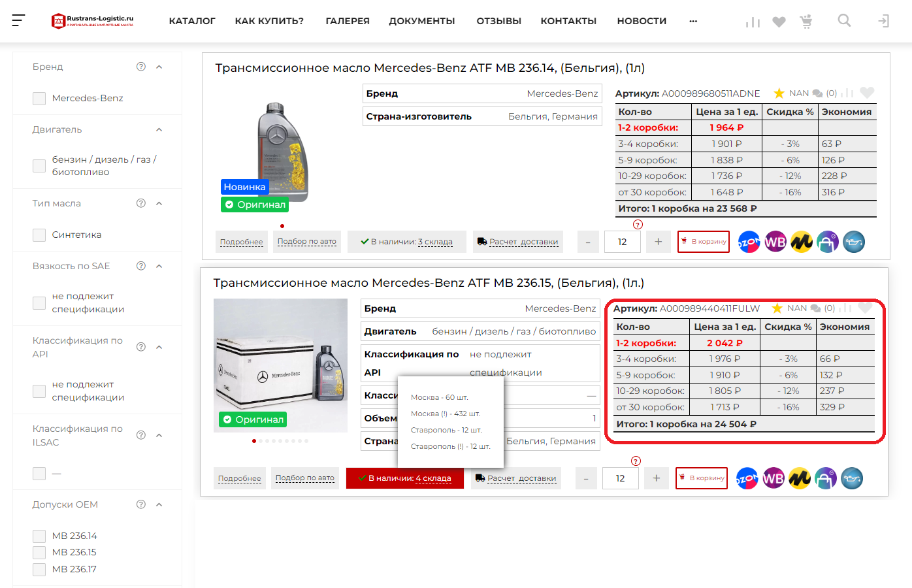
Task: Select the MB 236.17 approval checkbox
Action: (x=39, y=570)
